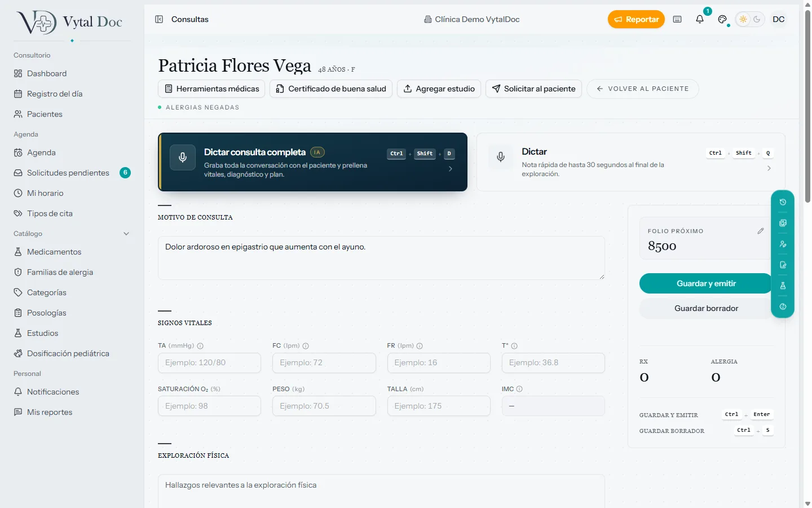Click the Vytal Doc logo
Screen dimensions: 812x508
pyautogui.click(x=70, y=23)
